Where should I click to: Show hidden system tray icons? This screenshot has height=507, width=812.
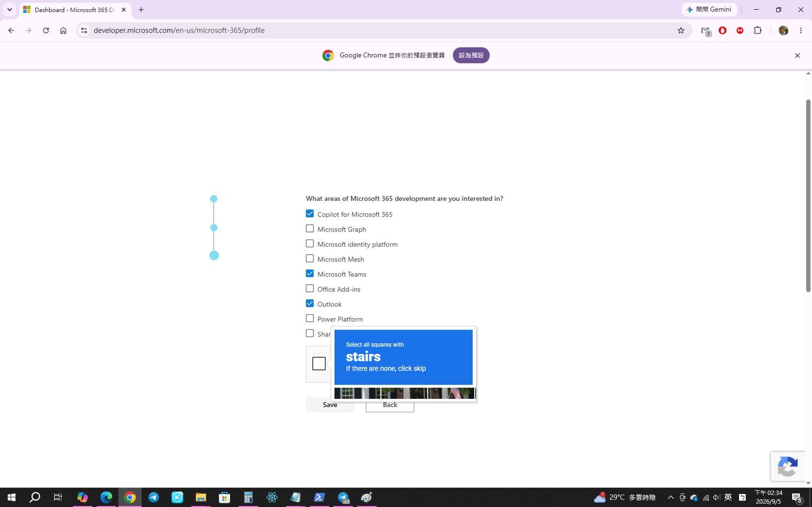tap(671, 497)
